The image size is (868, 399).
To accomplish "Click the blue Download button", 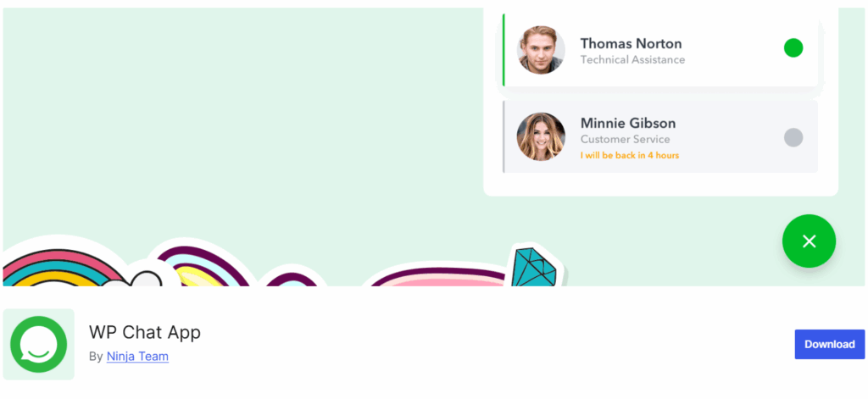I will [829, 344].
